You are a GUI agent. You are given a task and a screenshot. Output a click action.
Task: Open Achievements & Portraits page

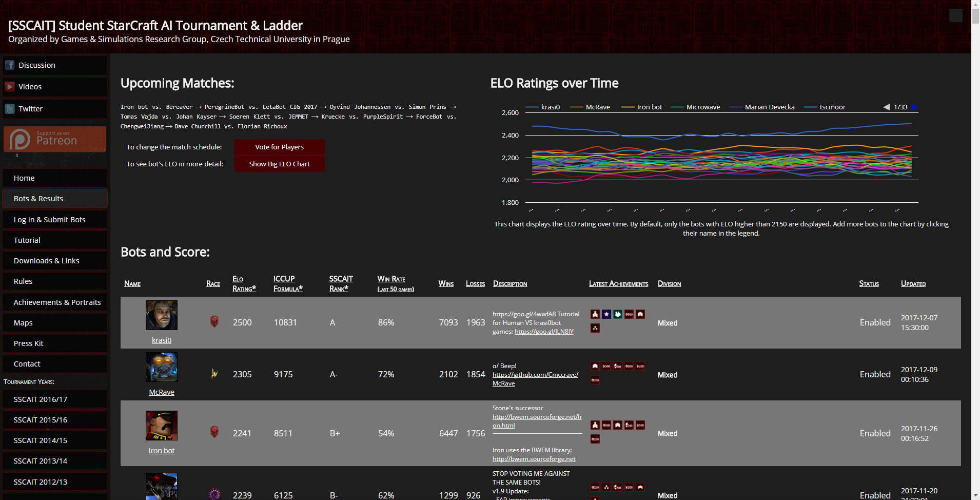(55, 302)
